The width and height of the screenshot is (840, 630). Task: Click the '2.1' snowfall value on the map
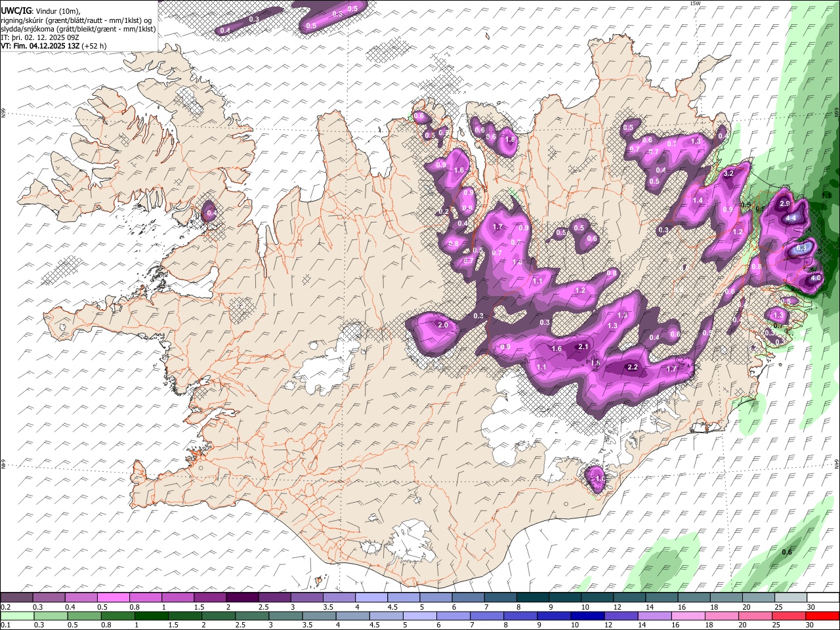coord(583,346)
